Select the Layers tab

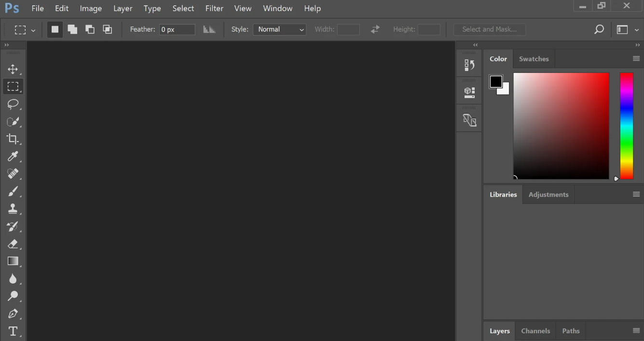pyautogui.click(x=500, y=331)
